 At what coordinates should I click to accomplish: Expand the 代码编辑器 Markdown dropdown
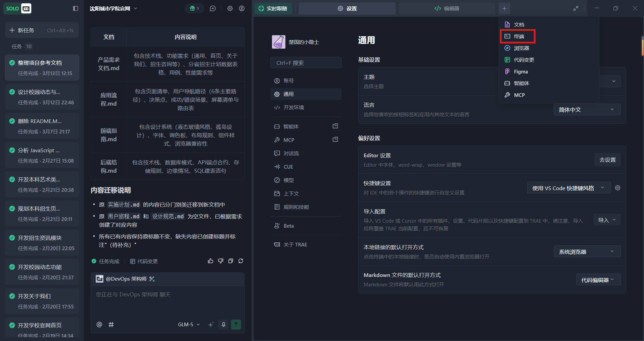point(598,280)
